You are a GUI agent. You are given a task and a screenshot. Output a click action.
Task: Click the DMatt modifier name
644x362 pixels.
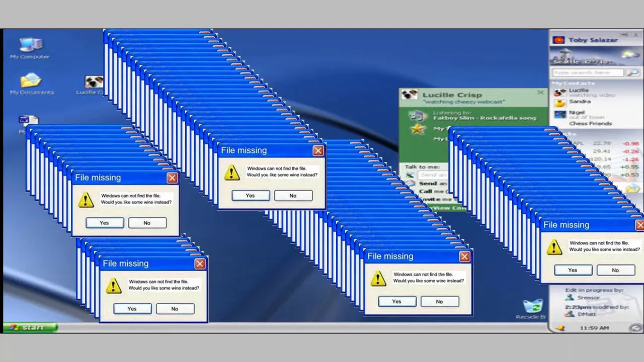point(587,314)
